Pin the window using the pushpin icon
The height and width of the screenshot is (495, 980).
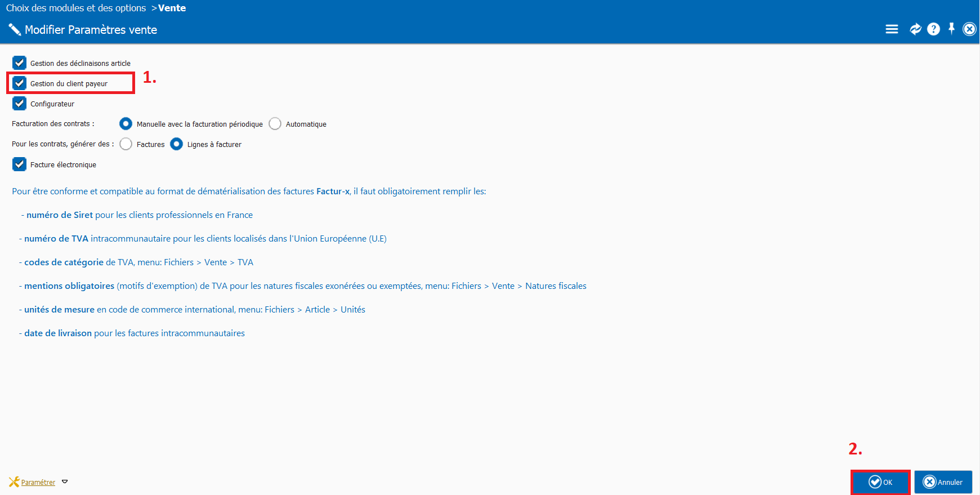(x=951, y=29)
